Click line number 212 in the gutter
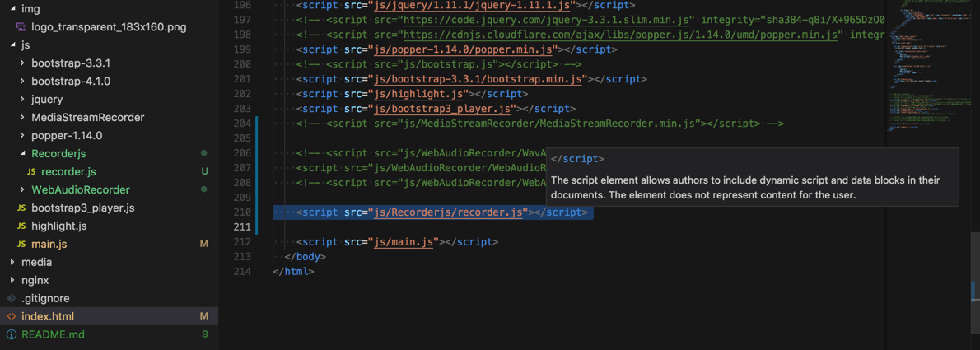This screenshot has width=980, height=350. pos(242,242)
